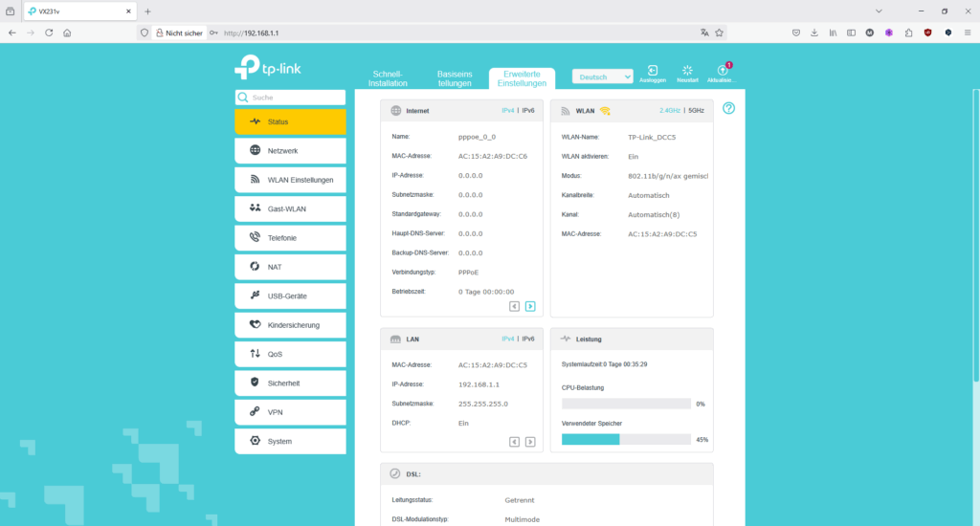Bookmark page with the star icon

tap(720, 33)
